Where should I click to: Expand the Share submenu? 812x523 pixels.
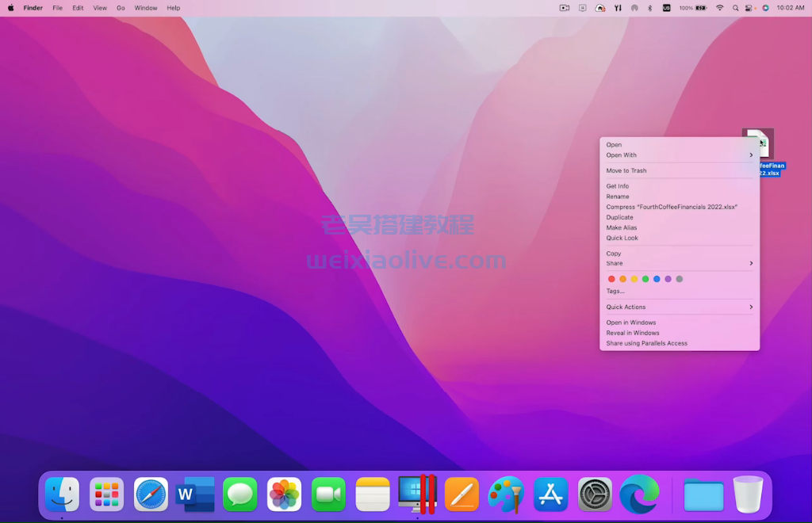click(680, 263)
